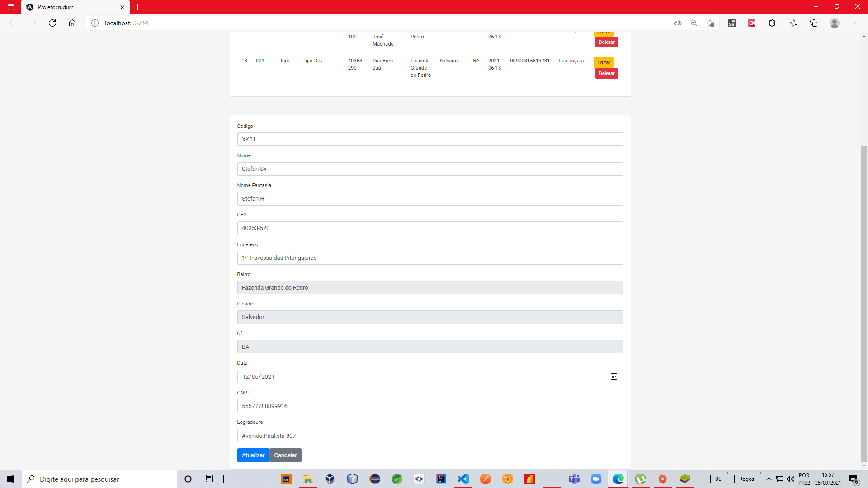Viewport: 868px width, 488px height.
Task: Open the Selenium IDE extension
Action: pyautogui.click(x=732, y=23)
